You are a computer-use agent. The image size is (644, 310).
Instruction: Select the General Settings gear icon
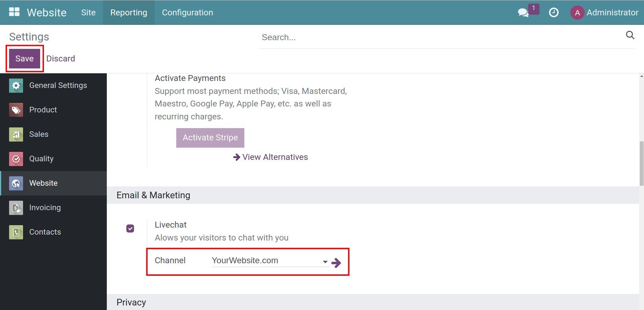pyautogui.click(x=16, y=86)
